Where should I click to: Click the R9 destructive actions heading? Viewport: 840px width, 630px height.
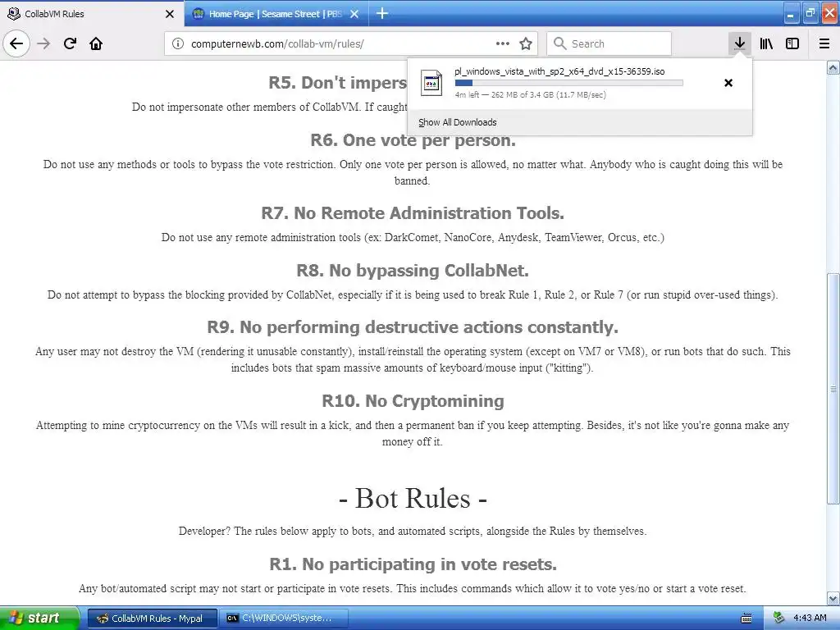coord(413,326)
